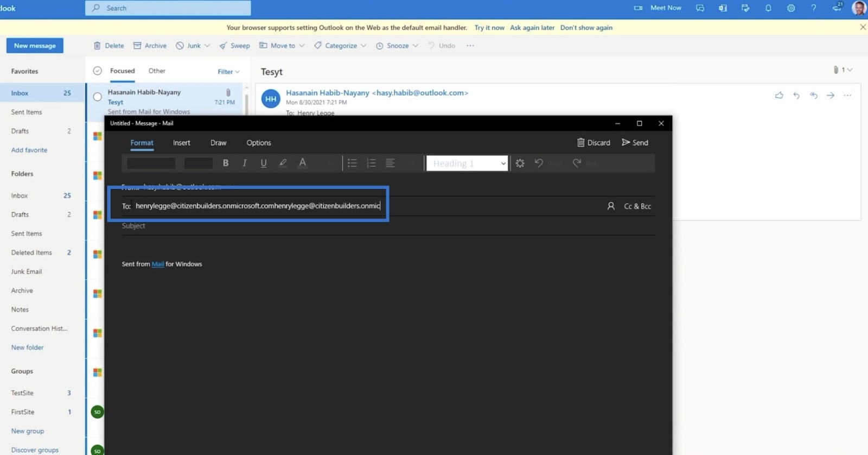Open the styles gear settings icon

pos(520,163)
